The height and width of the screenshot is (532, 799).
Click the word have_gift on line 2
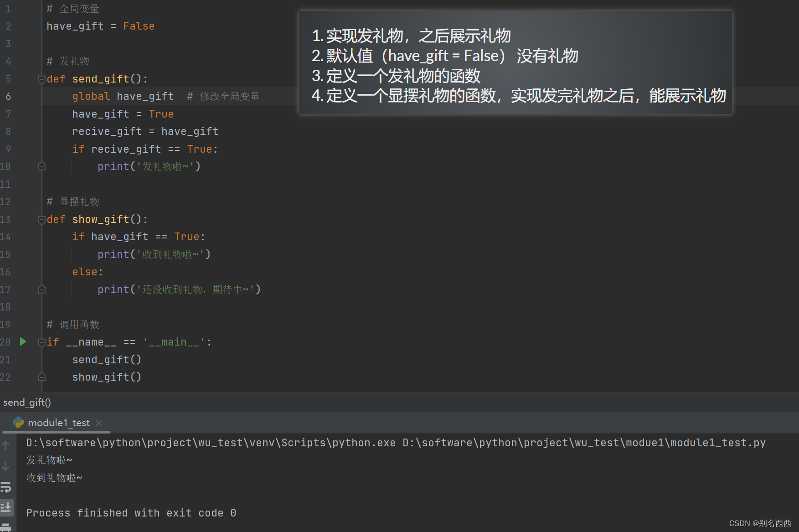click(x=74, y=26)
